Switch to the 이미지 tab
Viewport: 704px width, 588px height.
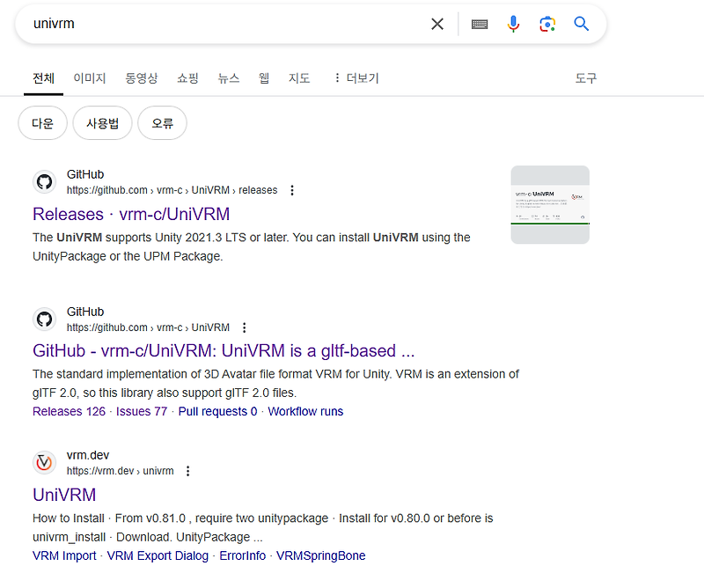(90, 77)
